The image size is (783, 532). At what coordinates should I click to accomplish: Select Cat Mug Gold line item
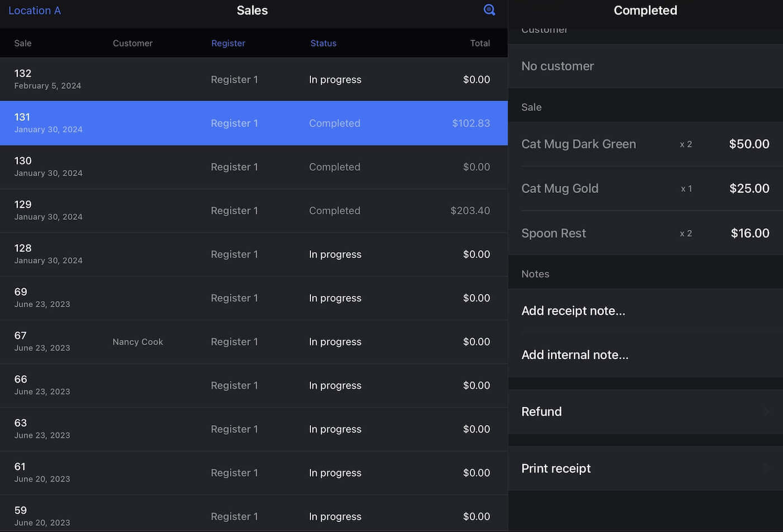[645, 189]
